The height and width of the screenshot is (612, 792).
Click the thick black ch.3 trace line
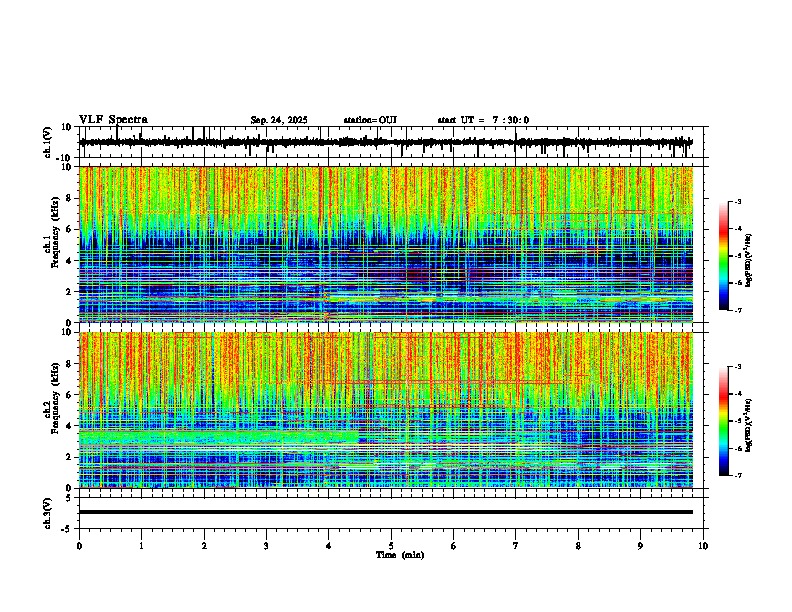[385, 512]
